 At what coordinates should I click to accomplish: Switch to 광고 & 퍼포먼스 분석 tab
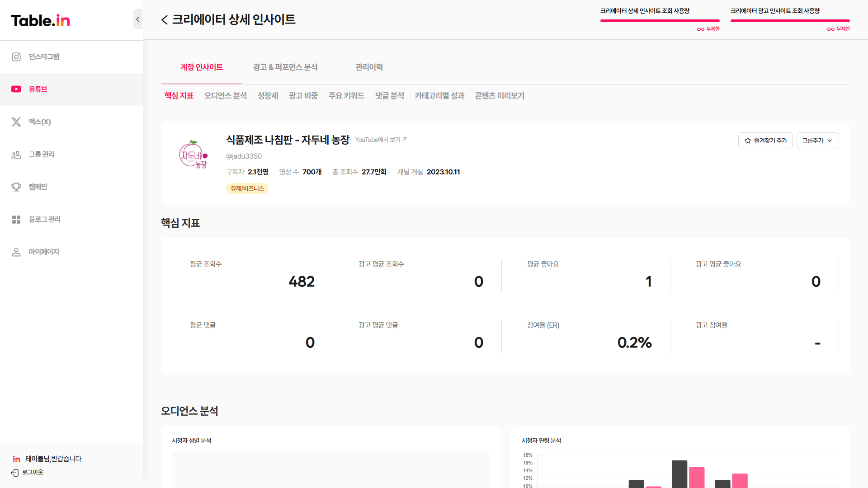click(285, 67)
